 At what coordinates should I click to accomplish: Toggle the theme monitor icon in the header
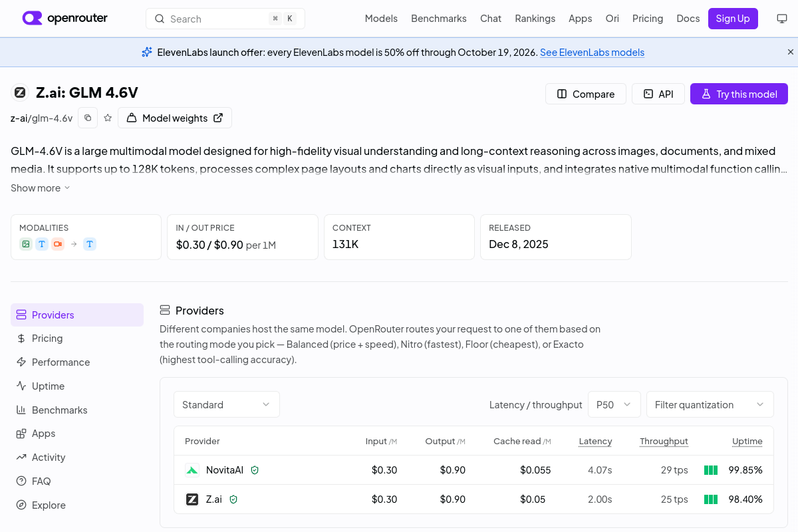[782, 19]
